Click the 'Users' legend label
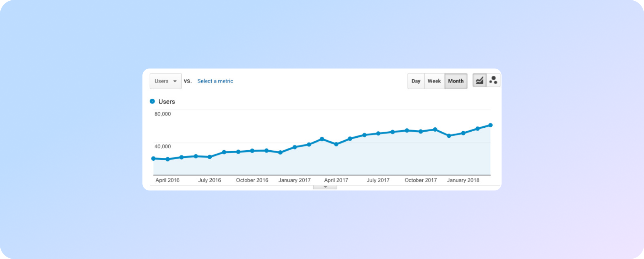Screen dimensions: 644x259 [167, 102]
